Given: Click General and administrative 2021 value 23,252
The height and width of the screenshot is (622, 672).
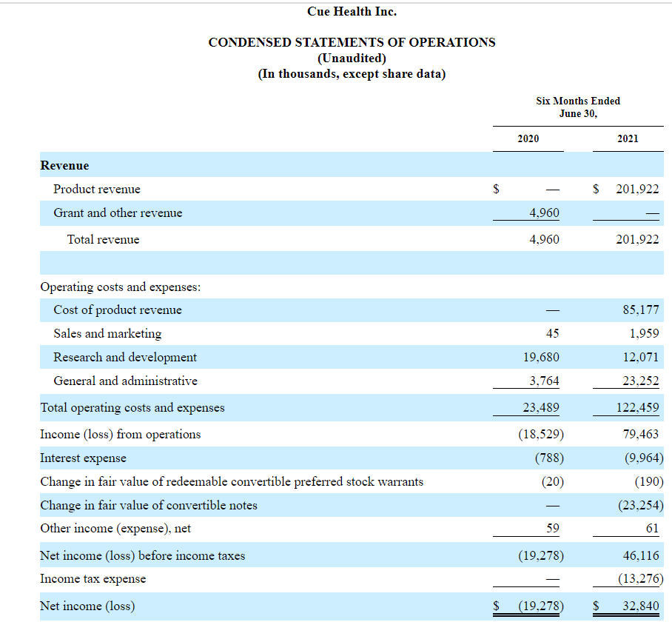Looking at the screenshot, I should click(641, 381).
